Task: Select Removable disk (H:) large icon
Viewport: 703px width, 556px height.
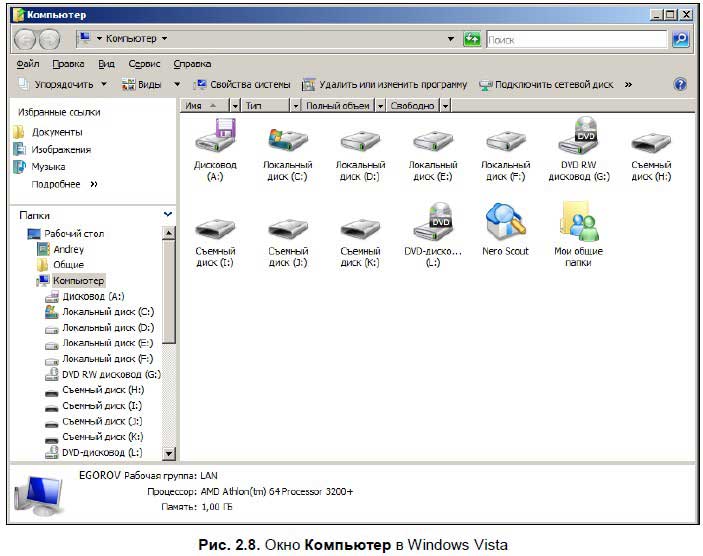Action: click(651, 143)
